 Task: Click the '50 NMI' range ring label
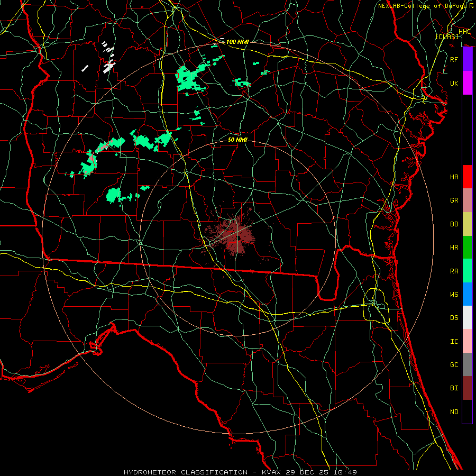click(x=237, y=140)
